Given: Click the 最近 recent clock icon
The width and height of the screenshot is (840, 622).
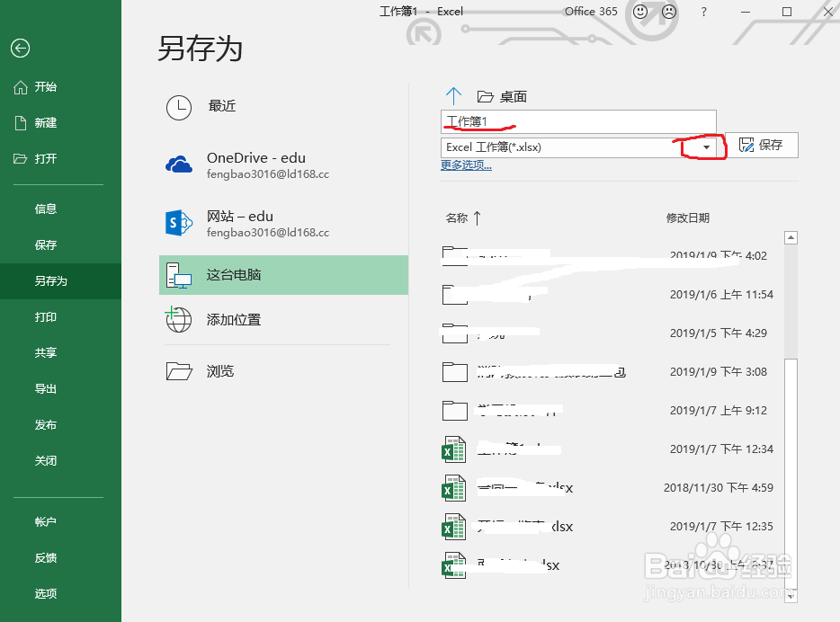Looking at the screenshot, I should tap(180, 105).
